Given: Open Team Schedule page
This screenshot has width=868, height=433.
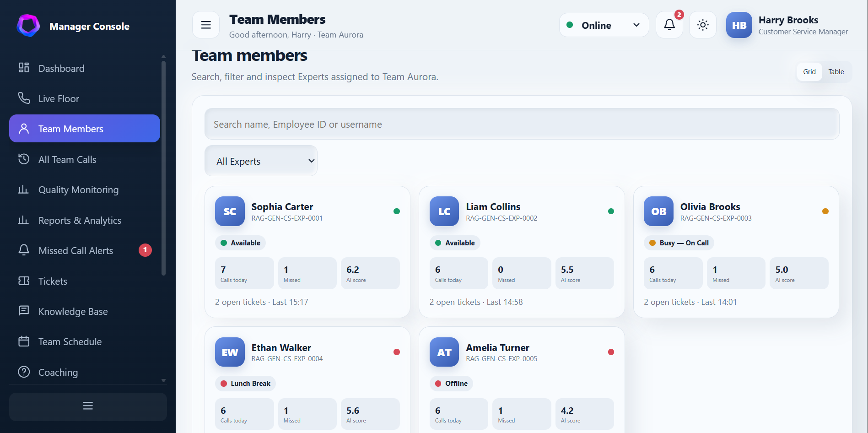Looking at the screenshot, I should tap(85, 341).
